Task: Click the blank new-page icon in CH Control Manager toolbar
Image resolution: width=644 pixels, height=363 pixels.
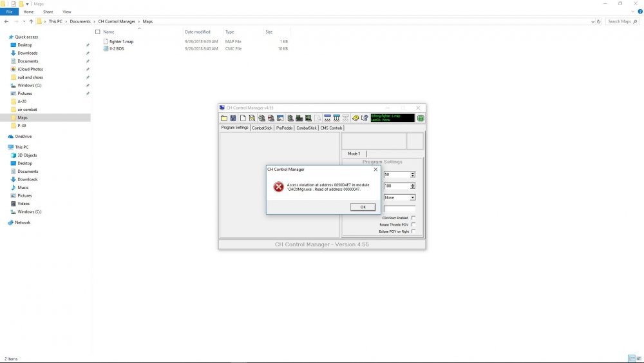Action: pos(243,118)
